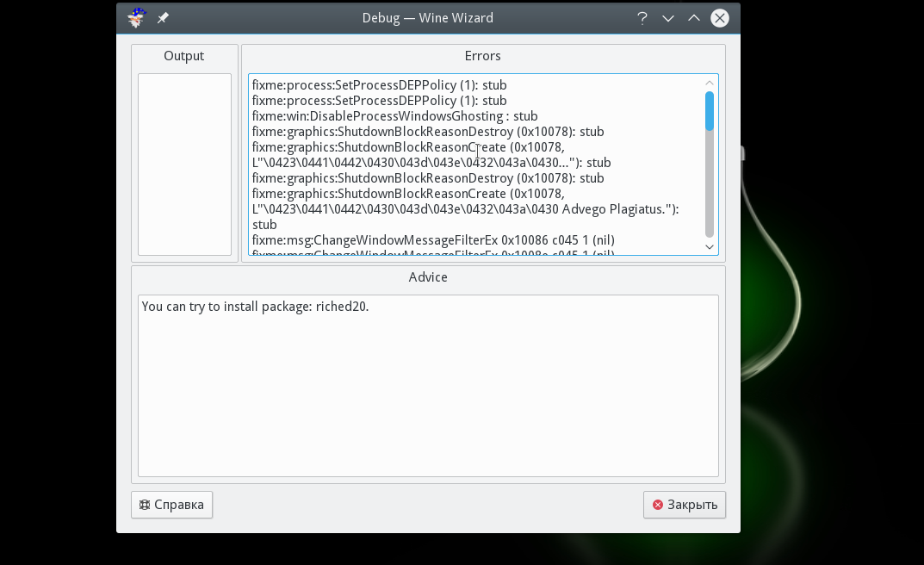The image size is (924, 565).
Task: Pin the window with the pushpin icon
Action: (163, 18)
